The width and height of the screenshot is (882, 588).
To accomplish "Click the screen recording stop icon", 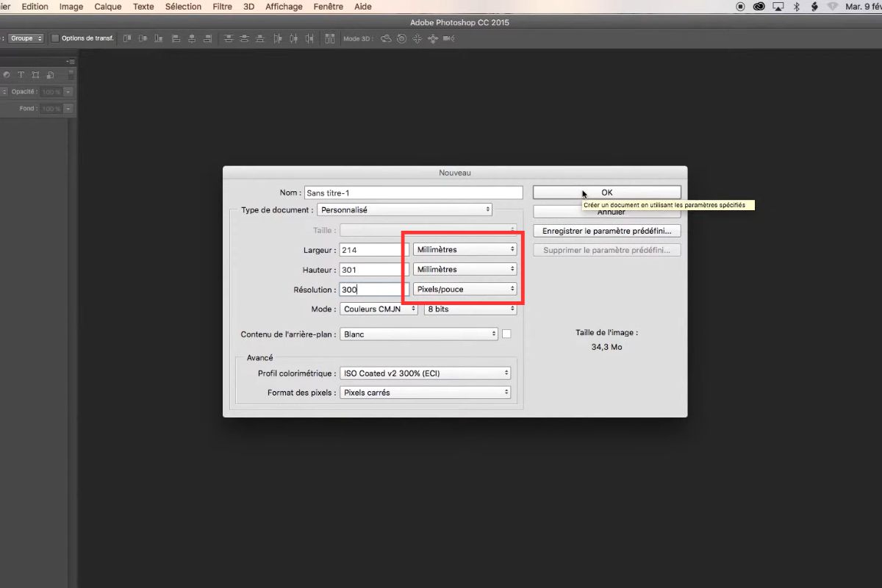I will coord(740,7).
